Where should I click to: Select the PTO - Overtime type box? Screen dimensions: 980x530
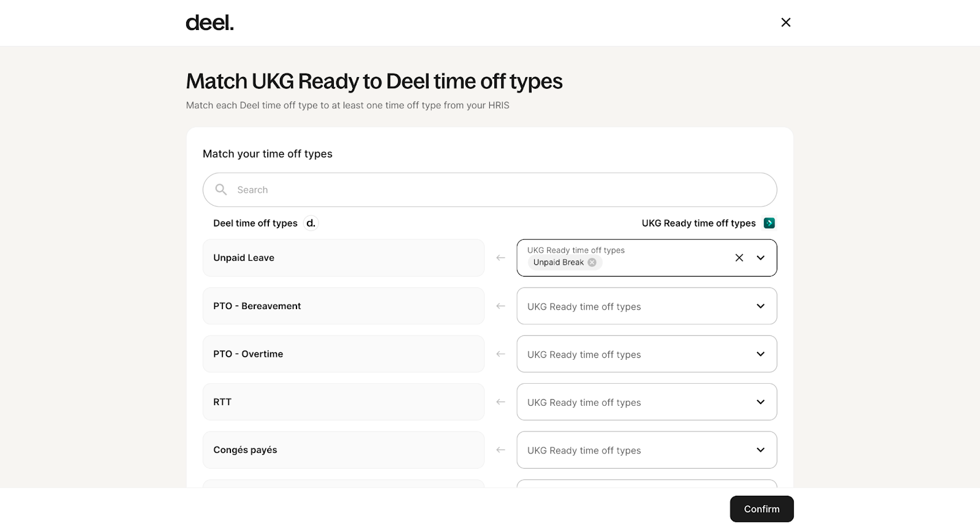tap(344, 354)
